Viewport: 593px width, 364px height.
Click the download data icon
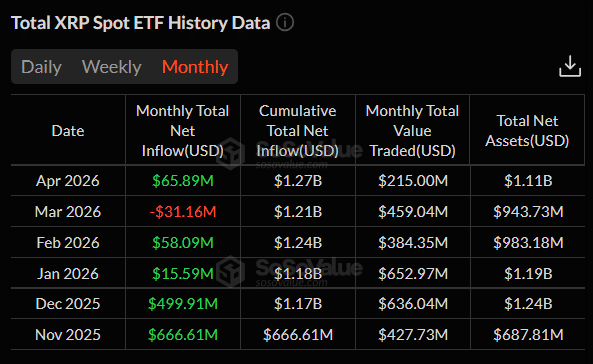point(570,67)
